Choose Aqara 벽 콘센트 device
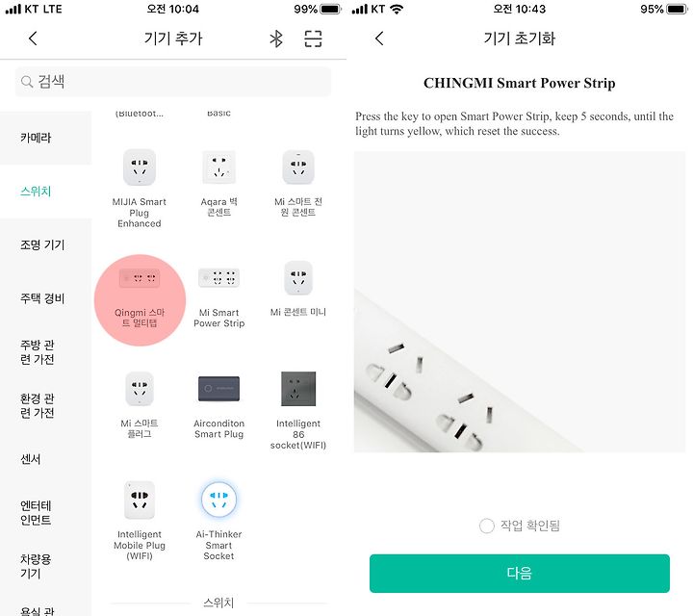The width and height of the screenshot is (693, 616). 218,184
